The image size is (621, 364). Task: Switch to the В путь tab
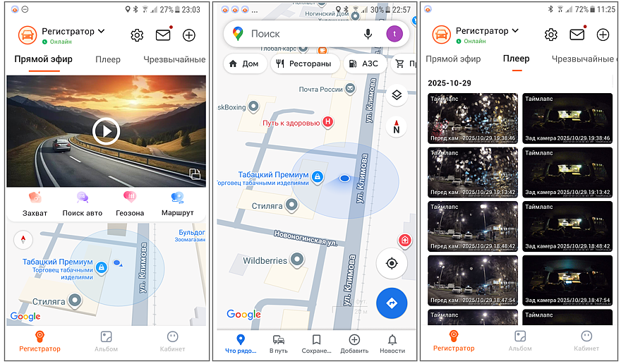click(x=279, y=344)
